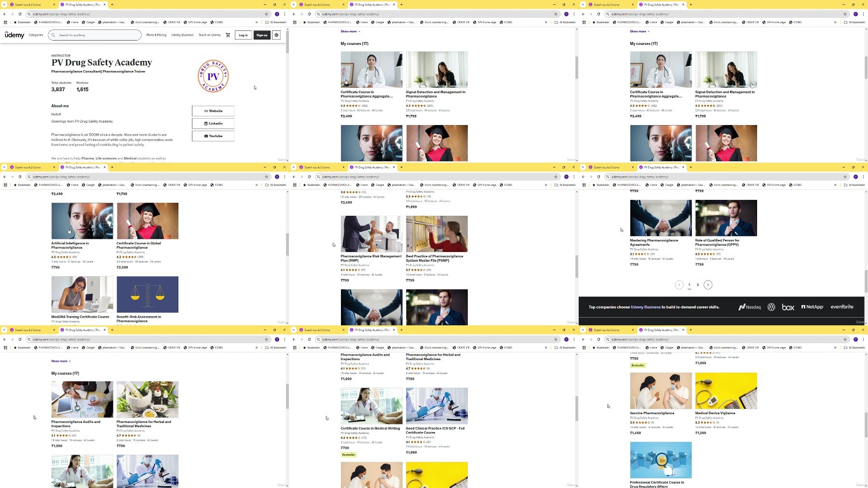Open Mastering Pharmacovigilance Agreements title
This screenshot has height=488, width=868.
654,242
